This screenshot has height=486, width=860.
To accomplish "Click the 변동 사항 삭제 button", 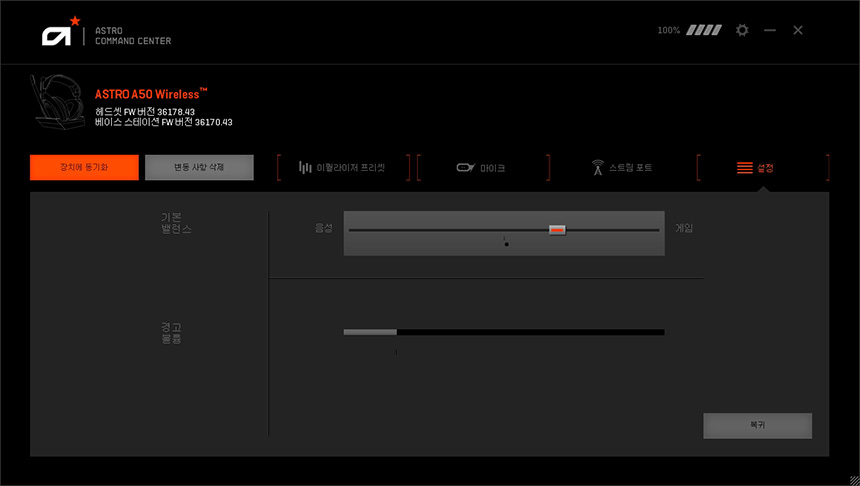I will click(199, 167).
